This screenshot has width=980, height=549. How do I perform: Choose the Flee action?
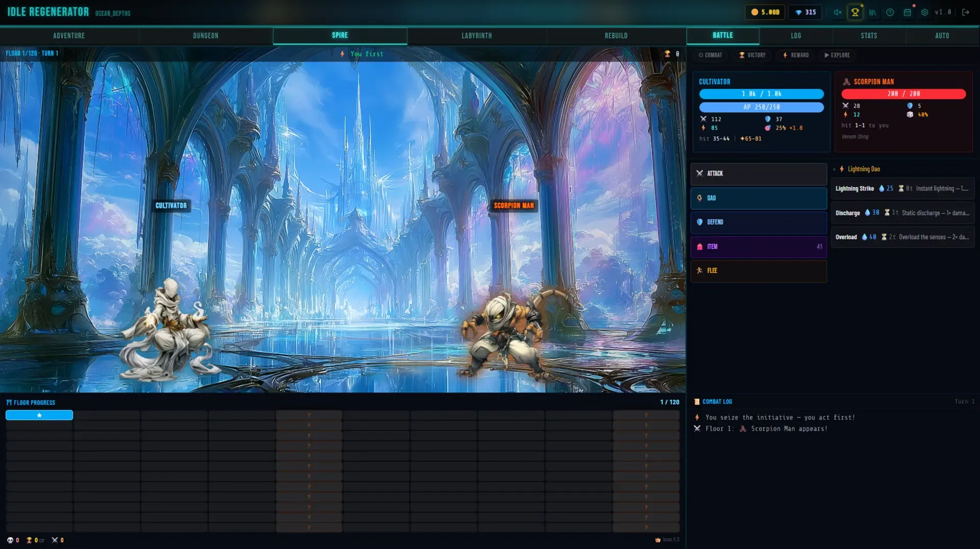click(758, 270)
